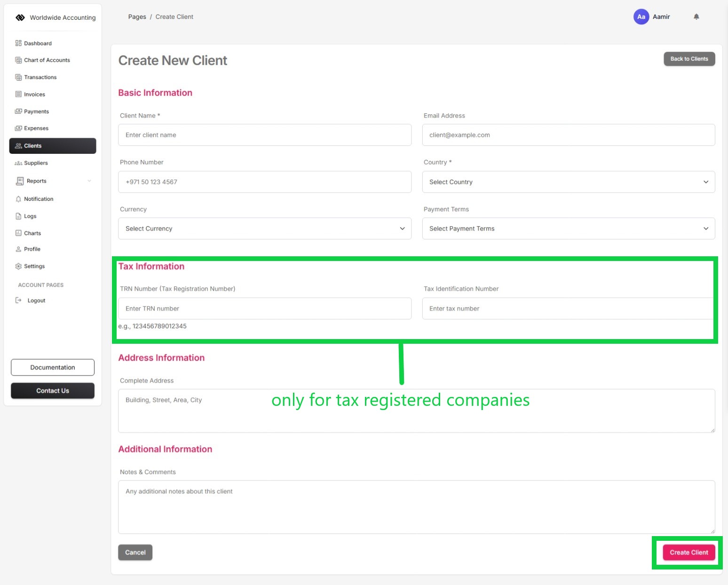Click the Settings gear icon

click(18, 266)
